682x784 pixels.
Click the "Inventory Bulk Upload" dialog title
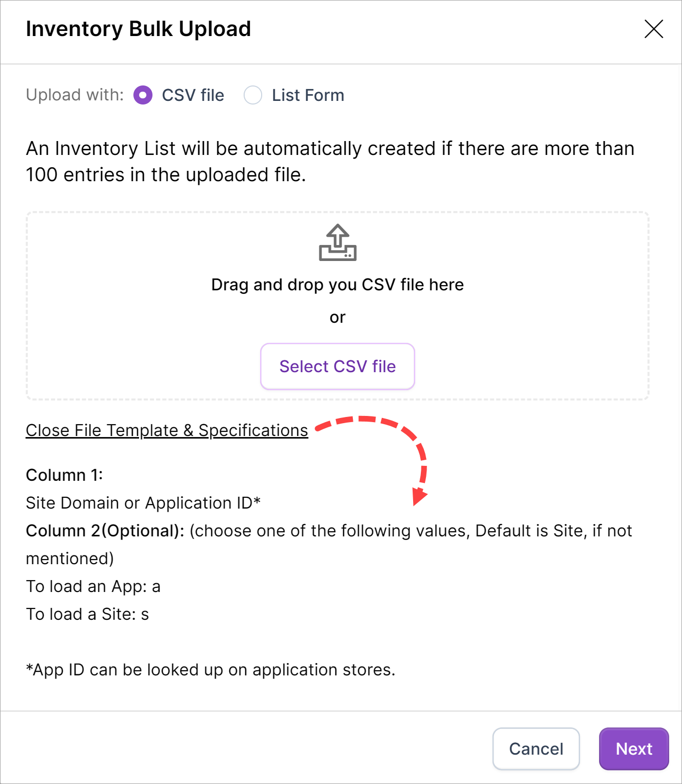pos(139,29)
